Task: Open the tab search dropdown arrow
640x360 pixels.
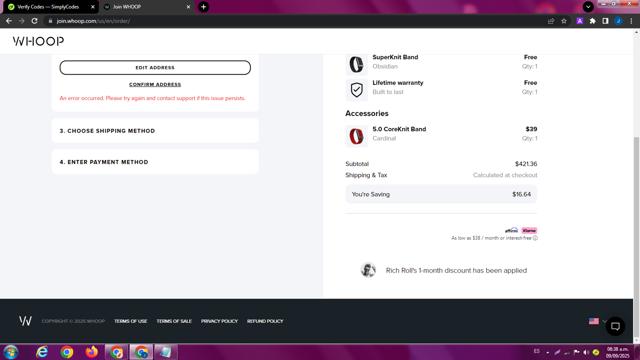Action: click(588, 7)
